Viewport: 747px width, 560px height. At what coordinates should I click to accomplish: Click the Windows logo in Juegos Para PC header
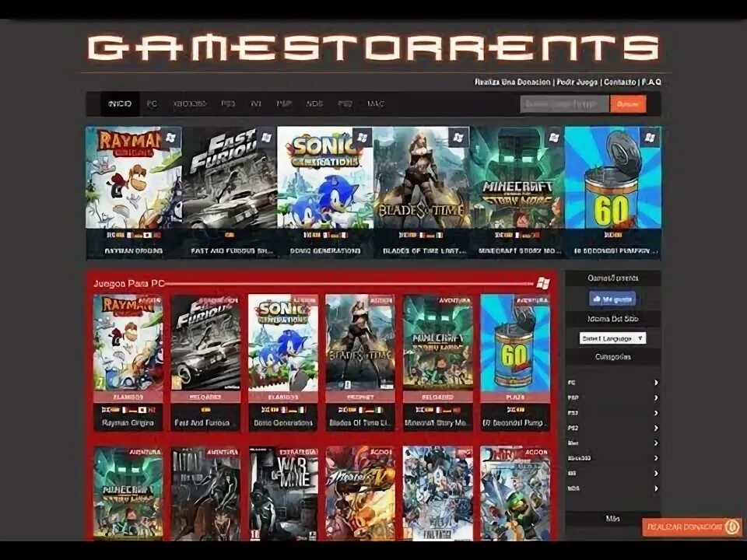tap(542, 283)
